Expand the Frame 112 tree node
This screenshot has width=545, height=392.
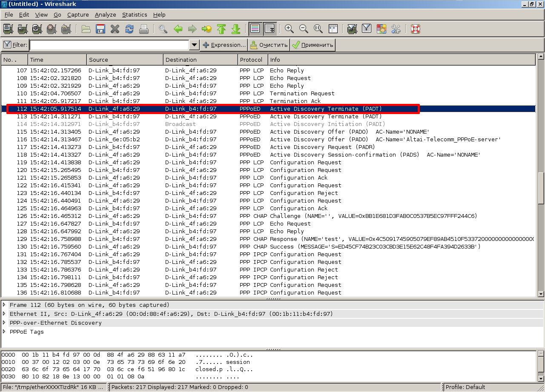pos(5,305)
